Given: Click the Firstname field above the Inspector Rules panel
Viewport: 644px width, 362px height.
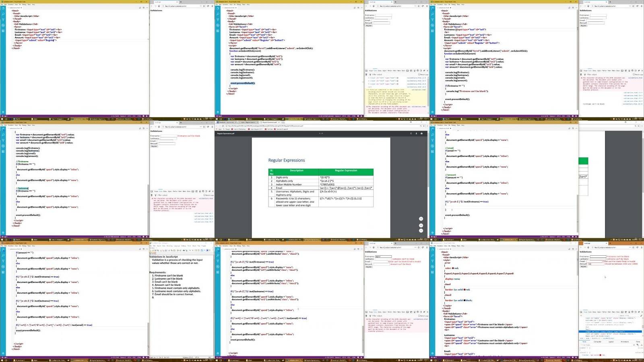Looking at the screenshot, I should pyautogui.click(x=598, y=257).
